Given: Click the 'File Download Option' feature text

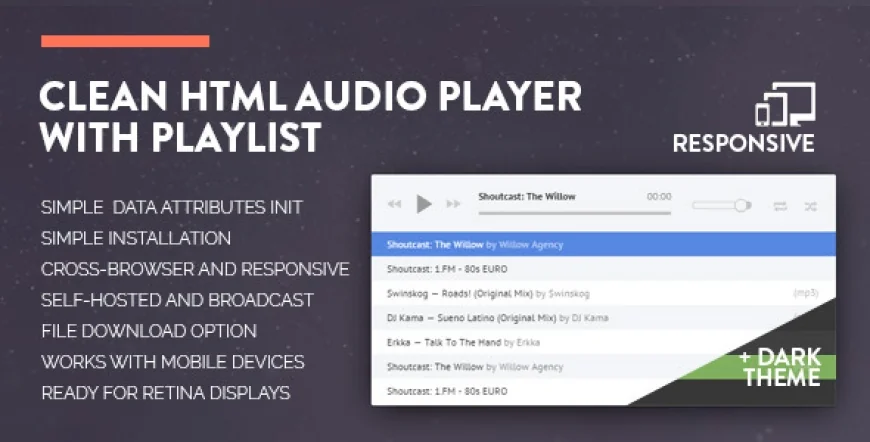Looking at the screenshot, I should (x=149, y=331).
